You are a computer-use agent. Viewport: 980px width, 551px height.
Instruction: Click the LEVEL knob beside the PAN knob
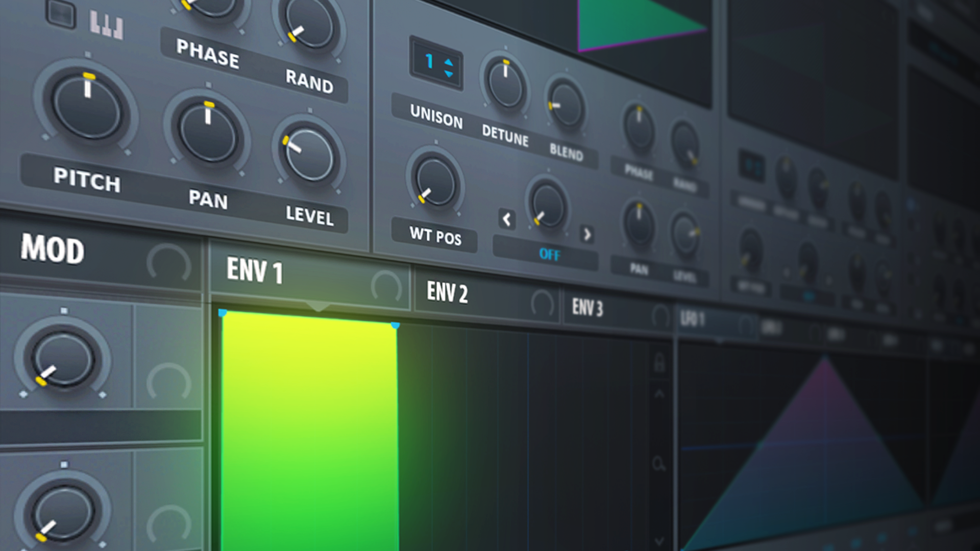309,155
